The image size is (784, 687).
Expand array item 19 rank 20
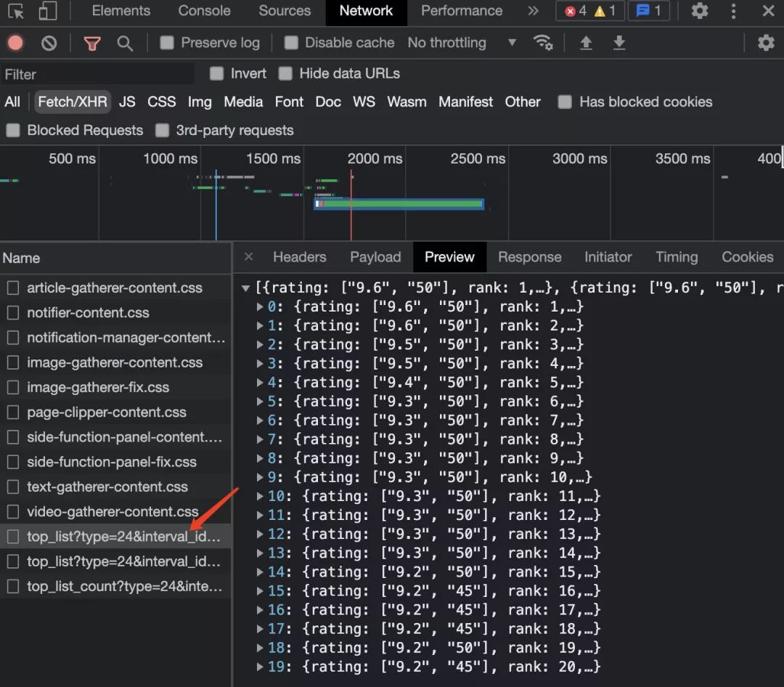260,667
